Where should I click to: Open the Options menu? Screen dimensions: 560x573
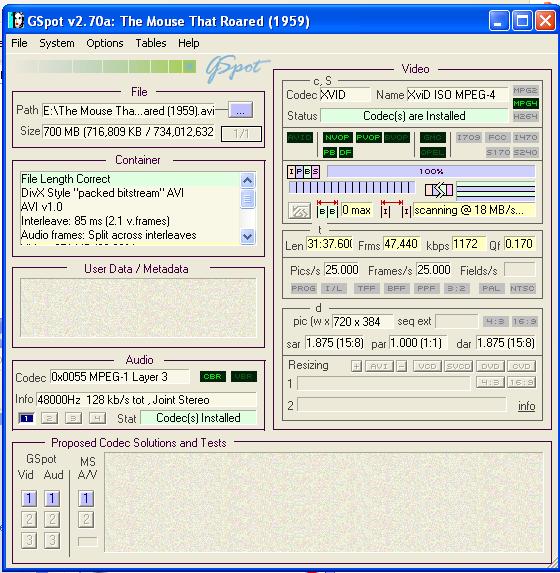coord(105,43)
